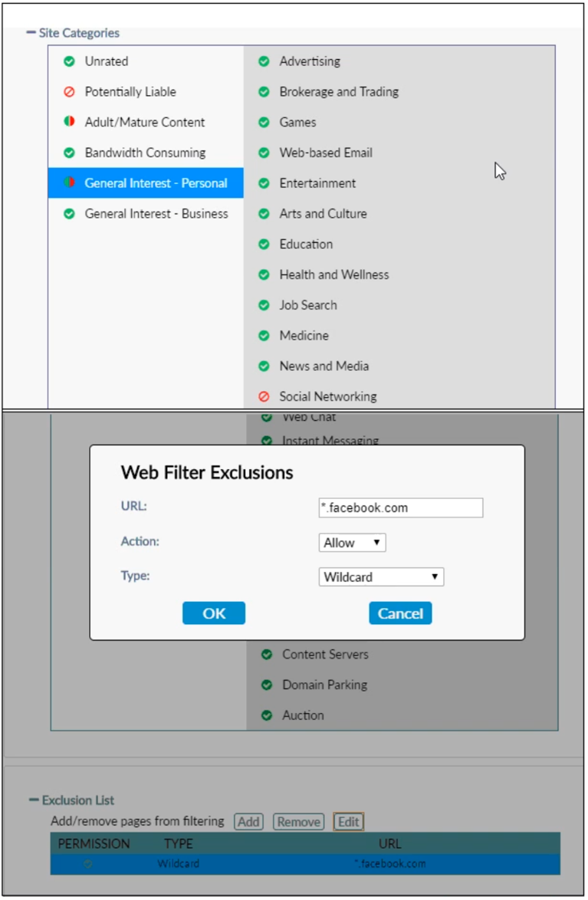Screen dimensions: 588x900
Task: Toggle the status icon for Bandwidth Consuming
Action: [x=69, y=153]
